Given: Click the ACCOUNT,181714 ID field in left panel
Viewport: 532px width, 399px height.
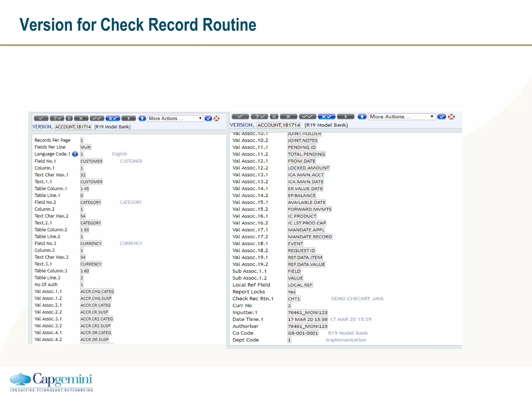Looking at the screenshot, I should [x=73, y=127].
